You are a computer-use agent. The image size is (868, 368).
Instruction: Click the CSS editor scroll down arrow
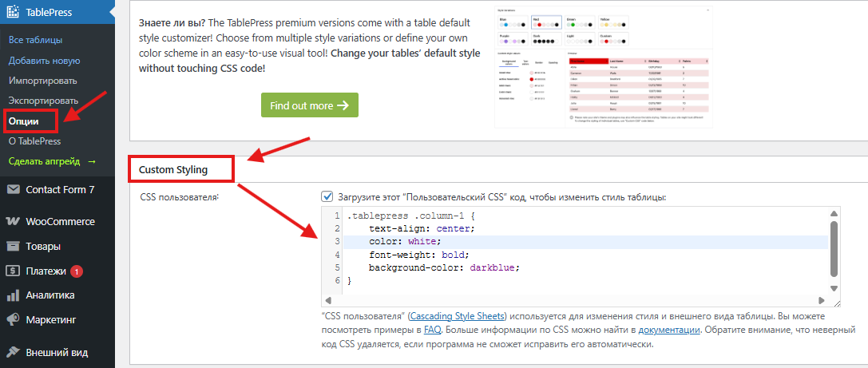point(834,287)
